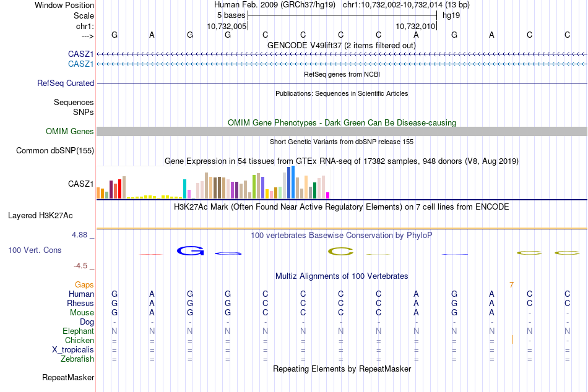Click the 4.88 conservation axis value
The width and height of the screenshot is (588, 392).
point(79,235)
